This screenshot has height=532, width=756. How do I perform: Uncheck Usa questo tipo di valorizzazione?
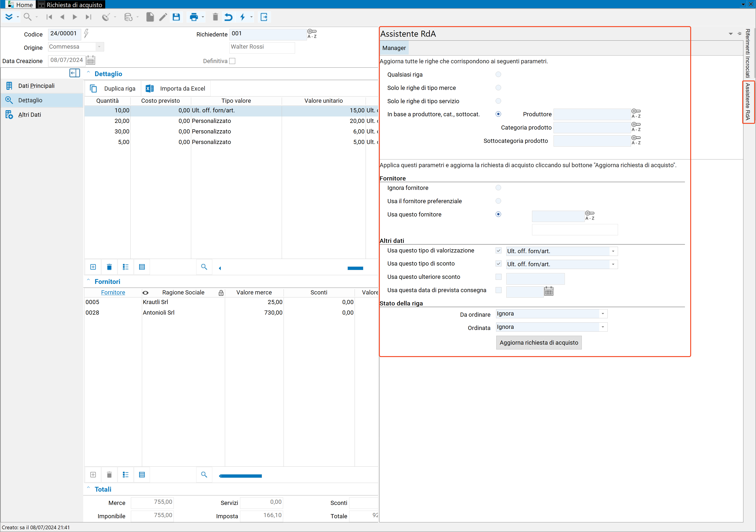tap(499, 251)
